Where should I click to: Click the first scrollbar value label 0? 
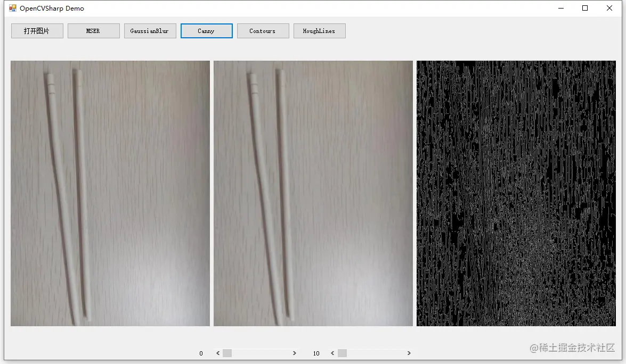(x=201, y=354)
